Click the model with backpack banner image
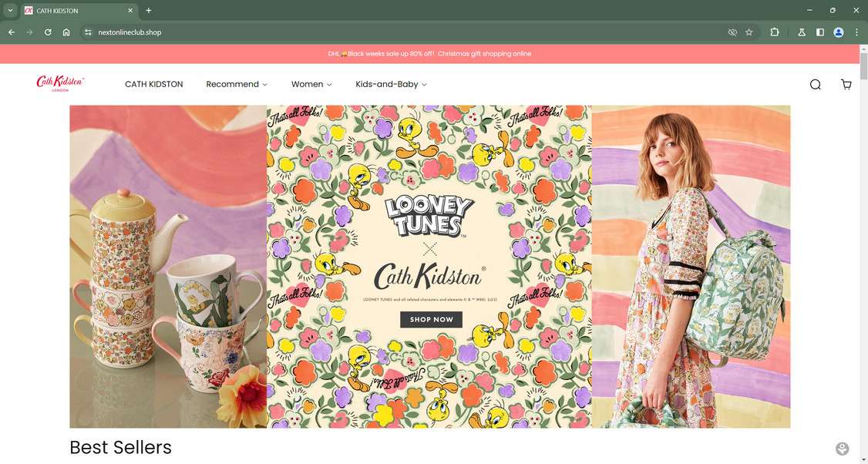Viewport: 868px width, 464px height. 691,267
